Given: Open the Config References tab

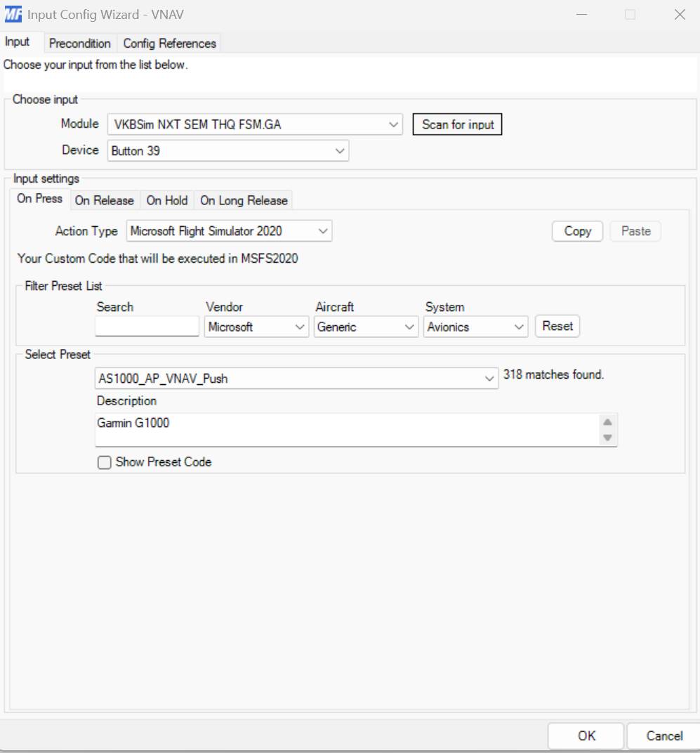Looking at the screenshot, I should coord(169,44).
